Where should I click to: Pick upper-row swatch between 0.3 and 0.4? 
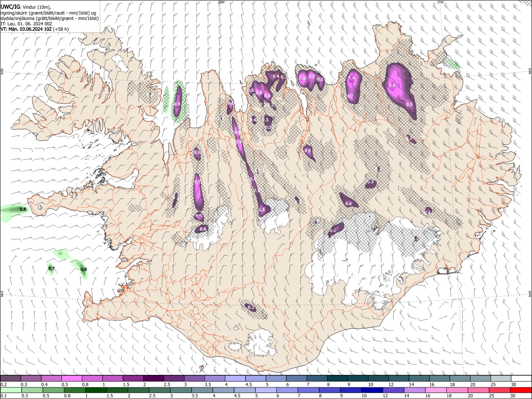click(x=31, y=378)
